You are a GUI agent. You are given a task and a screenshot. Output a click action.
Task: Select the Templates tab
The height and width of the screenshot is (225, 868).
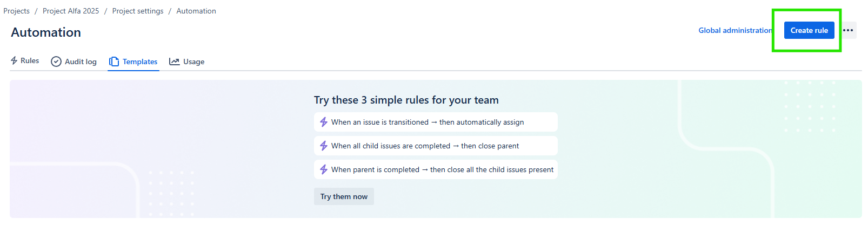pyautogui.click(x=140, y=62)
